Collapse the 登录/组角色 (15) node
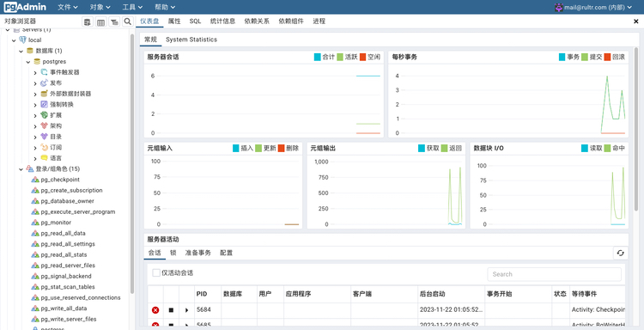 coord(21,169)
